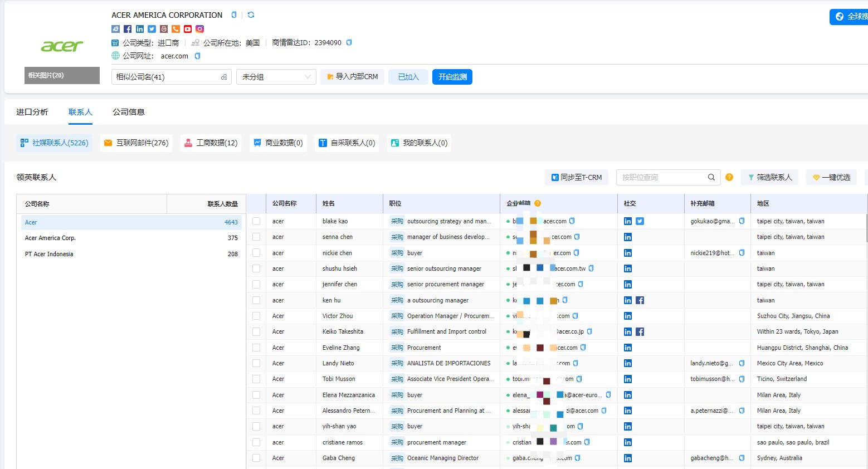Copy supplementary email tobimusson@h...
Screen dimensions: 868x469
point(742,379)
